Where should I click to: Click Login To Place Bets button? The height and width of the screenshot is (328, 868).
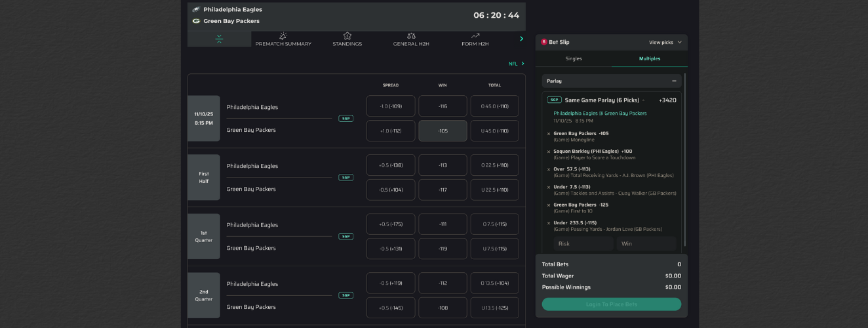pos(611,304)
